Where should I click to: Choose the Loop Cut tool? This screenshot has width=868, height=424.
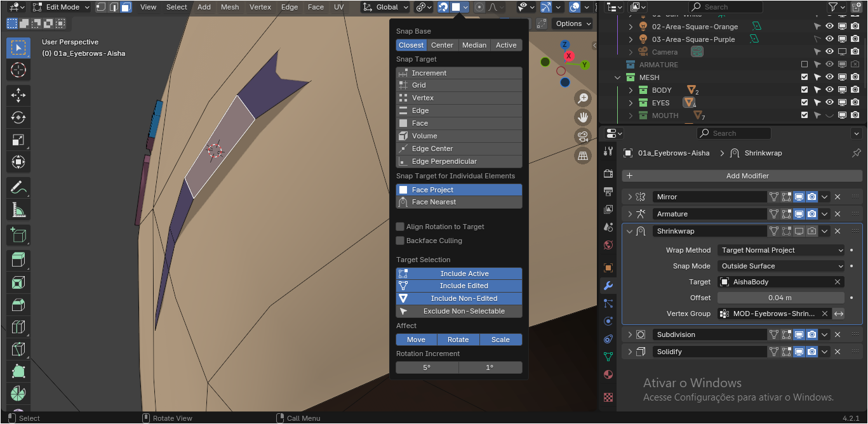[x=18, y=328]
